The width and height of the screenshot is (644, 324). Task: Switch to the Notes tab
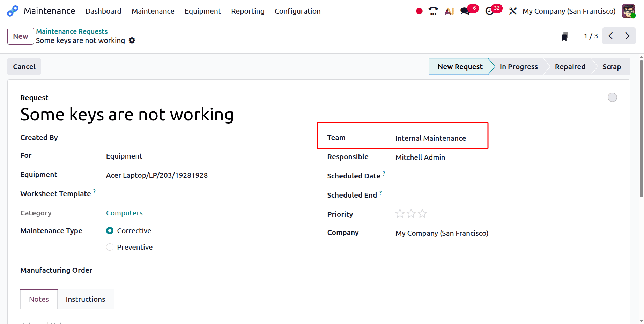pyautogui.click(x=39, y=299)
